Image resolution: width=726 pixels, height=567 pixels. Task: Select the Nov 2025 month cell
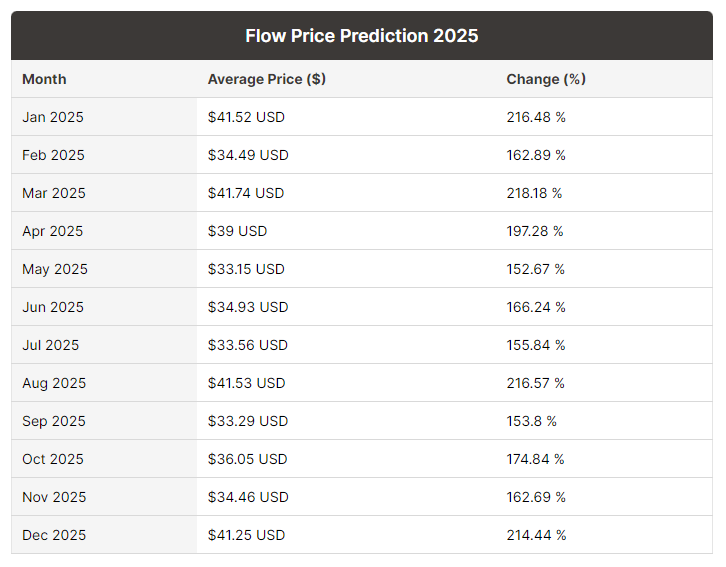pos(54,497)
